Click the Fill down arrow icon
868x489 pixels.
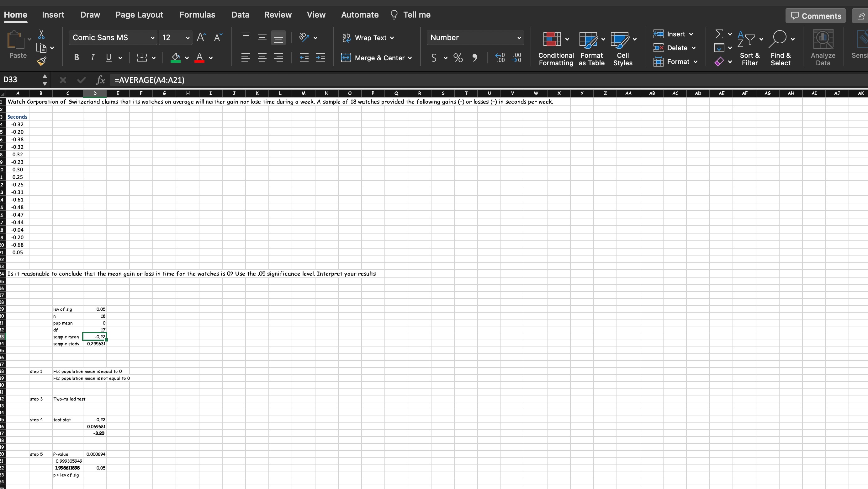tap(719, 48)
